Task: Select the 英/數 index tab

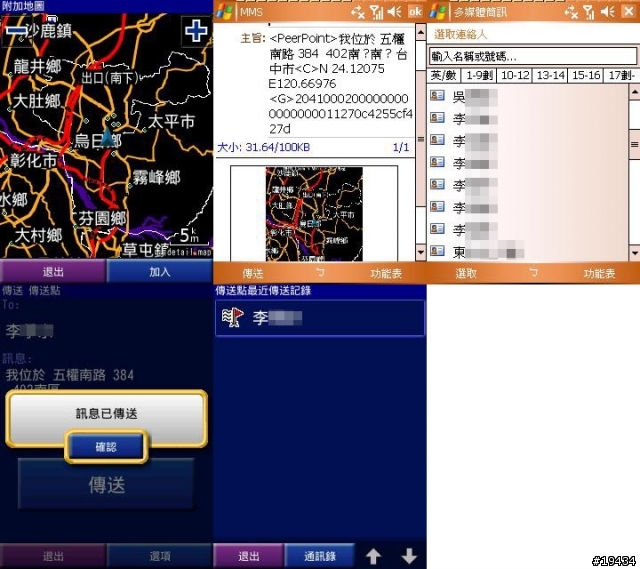Action: pyautogui.click(x=444, y=76)
